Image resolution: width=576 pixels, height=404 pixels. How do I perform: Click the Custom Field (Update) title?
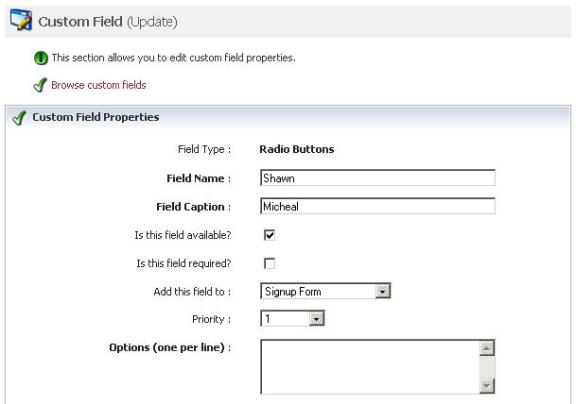point(108,22)
